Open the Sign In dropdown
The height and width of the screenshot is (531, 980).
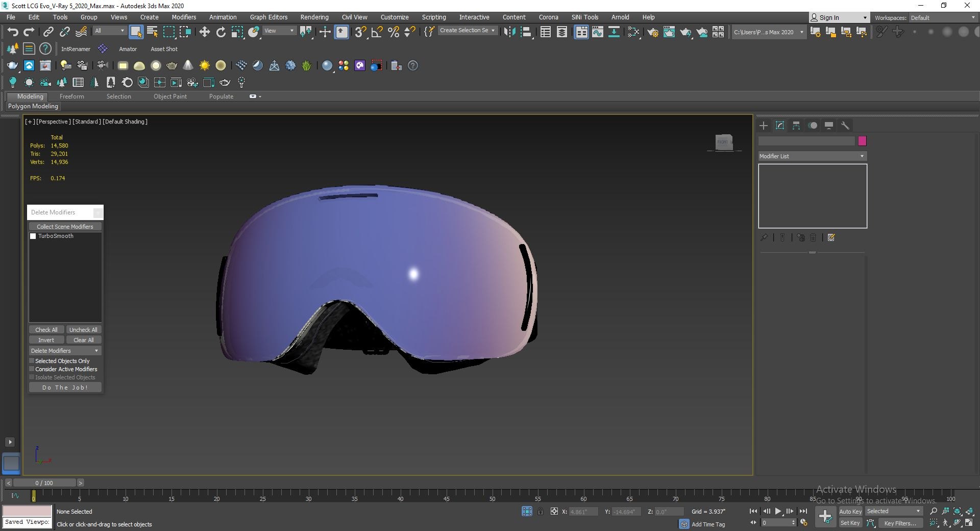tap(839, 17)
